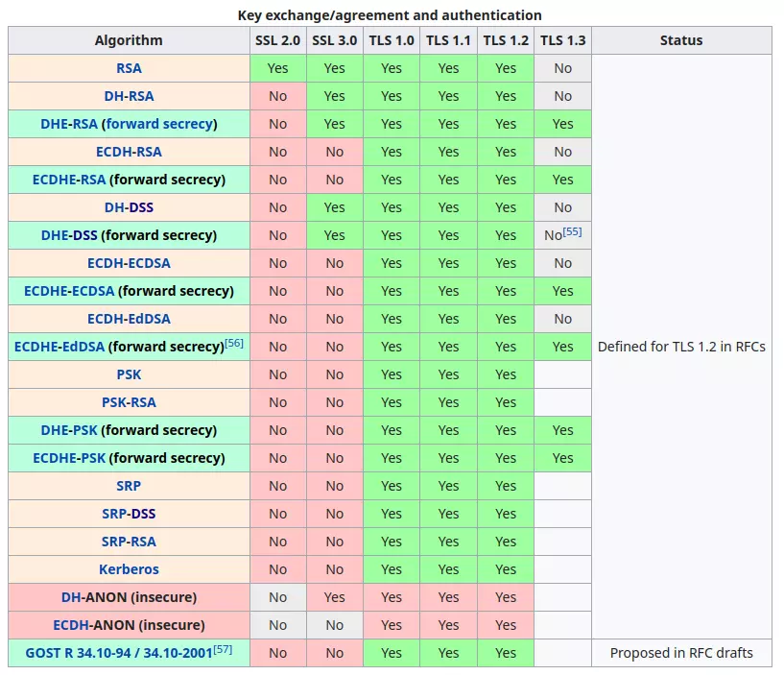Click forward secrecy link in DHE-RSA row
The image size is (784, 675).
(x=160, y=124)
